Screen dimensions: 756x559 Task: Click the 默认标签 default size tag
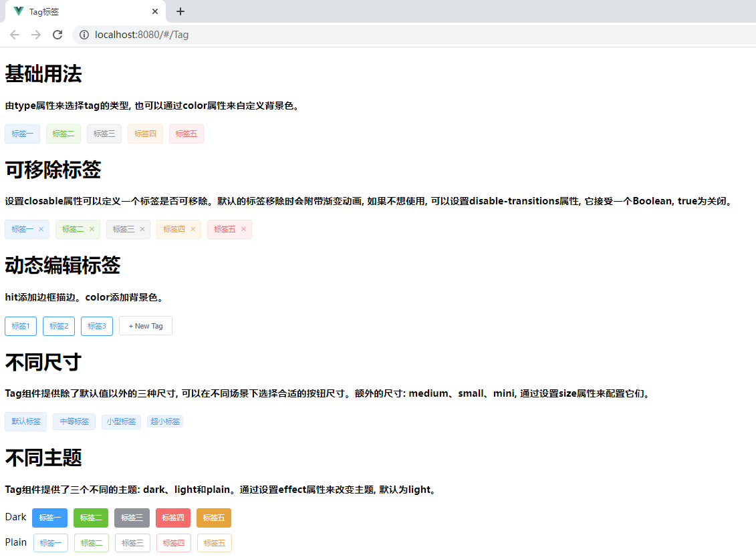click(25, 421)
